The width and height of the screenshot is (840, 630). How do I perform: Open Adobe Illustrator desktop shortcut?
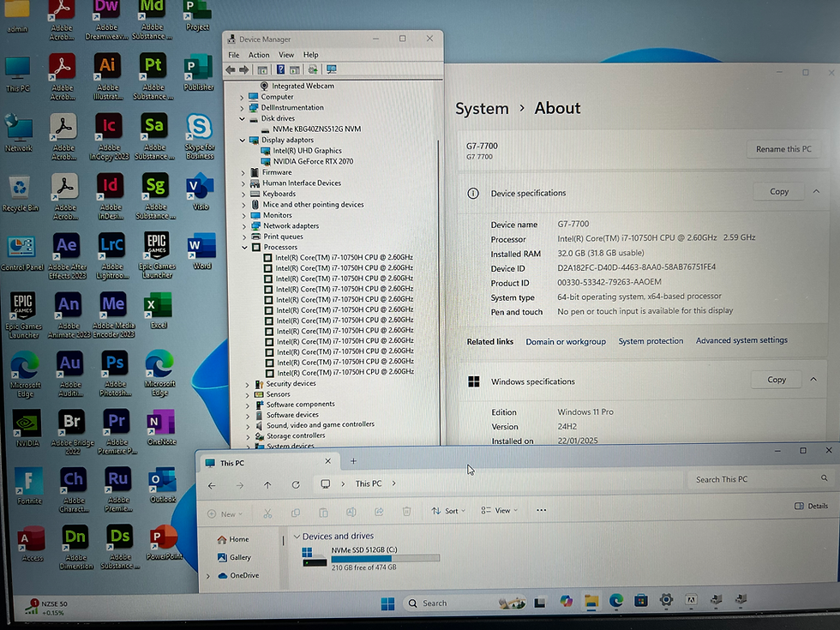click(x=108, y=76)
